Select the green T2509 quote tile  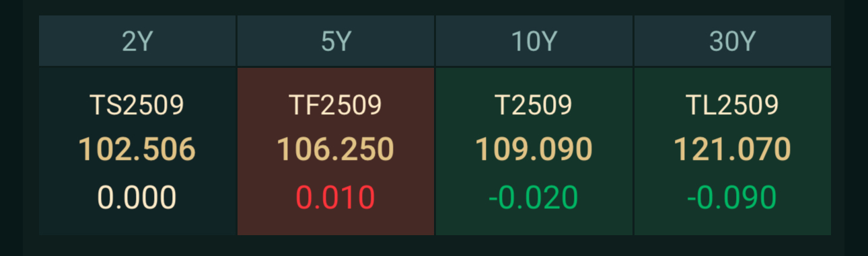click(x=534, y=151)
